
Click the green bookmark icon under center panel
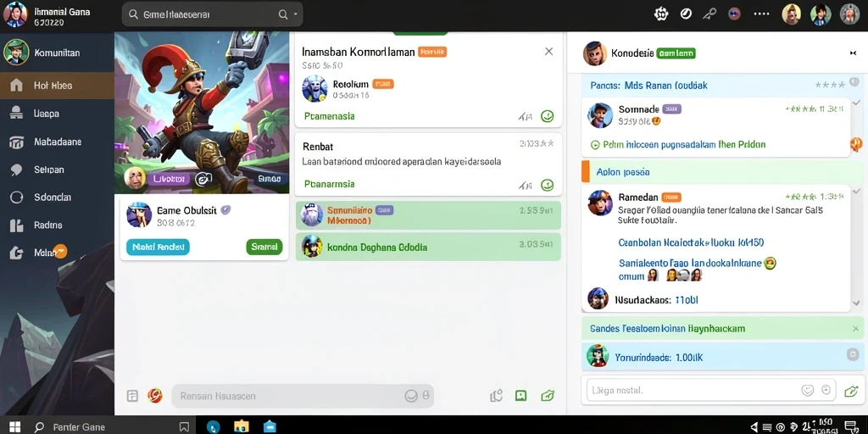[520, 395]
